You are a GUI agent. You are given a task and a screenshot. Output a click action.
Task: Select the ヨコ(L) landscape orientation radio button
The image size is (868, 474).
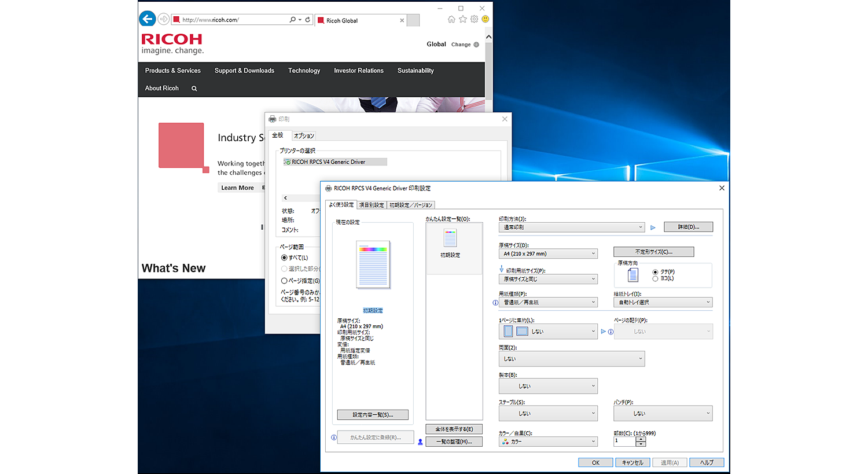655,278
